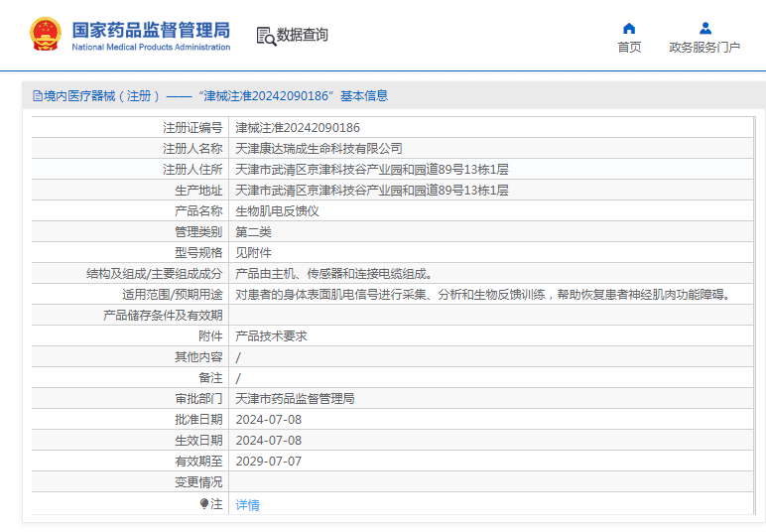
Task: Click the 政务服务门户 user icon
Action: click(704, 29)
